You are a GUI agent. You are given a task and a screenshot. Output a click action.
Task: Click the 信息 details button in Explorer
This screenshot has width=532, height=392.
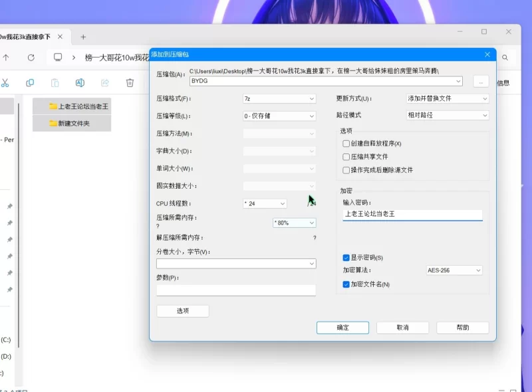pos(503,83)
